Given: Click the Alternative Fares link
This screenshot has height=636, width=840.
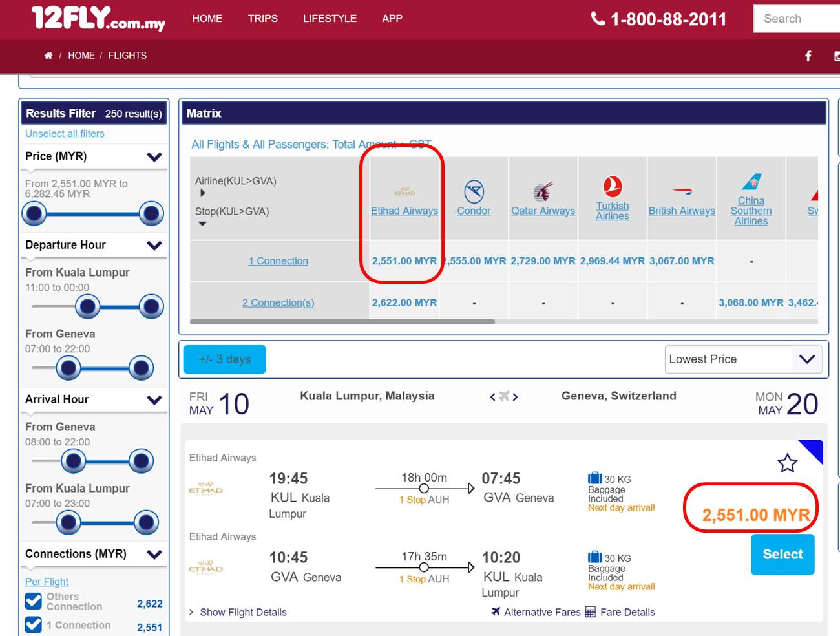Looking at the screenshot, I should click(542, 612).
